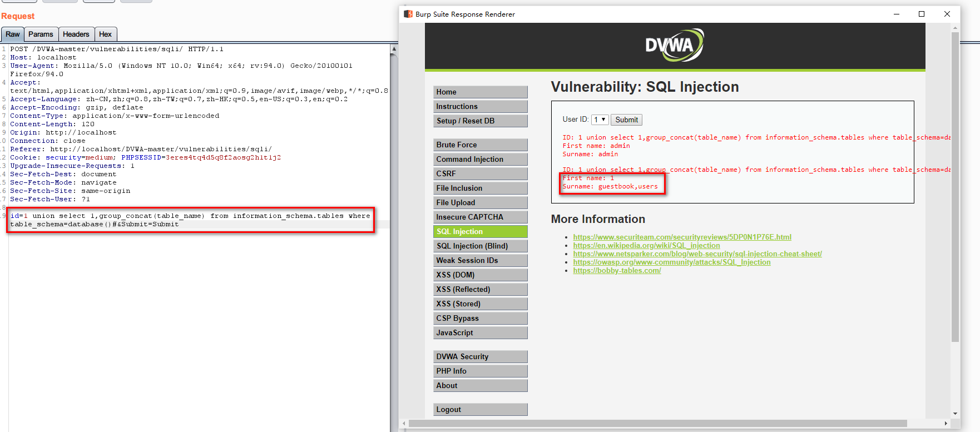Click the scroll right arrow in renderer
Viewport: 980px width, 432px height.
[x=946, y=424]
